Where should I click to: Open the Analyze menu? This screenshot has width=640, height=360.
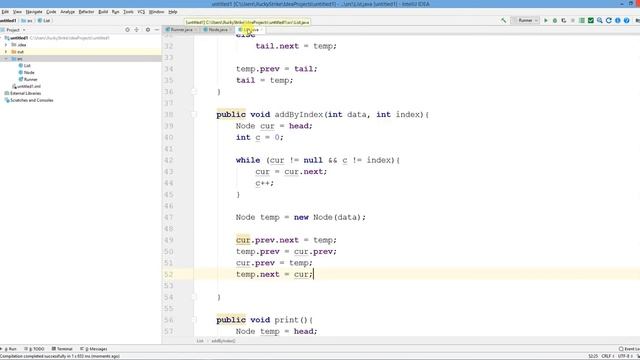pos(67,12)
